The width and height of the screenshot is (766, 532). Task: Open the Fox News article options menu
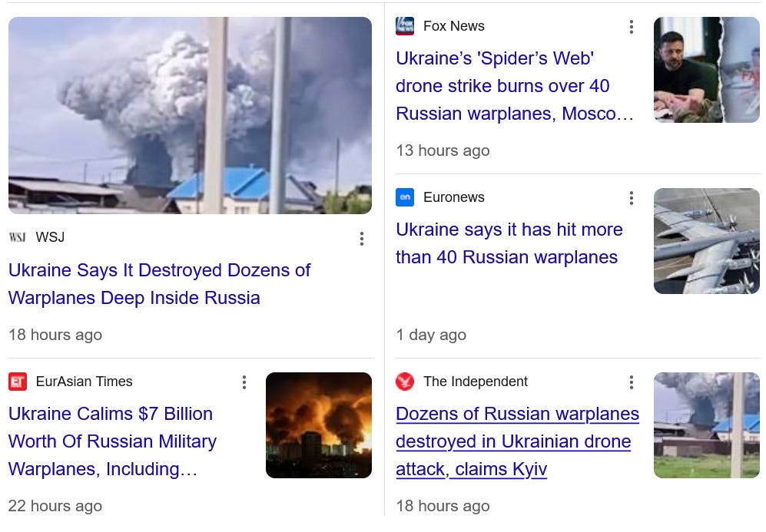point(632,27)
